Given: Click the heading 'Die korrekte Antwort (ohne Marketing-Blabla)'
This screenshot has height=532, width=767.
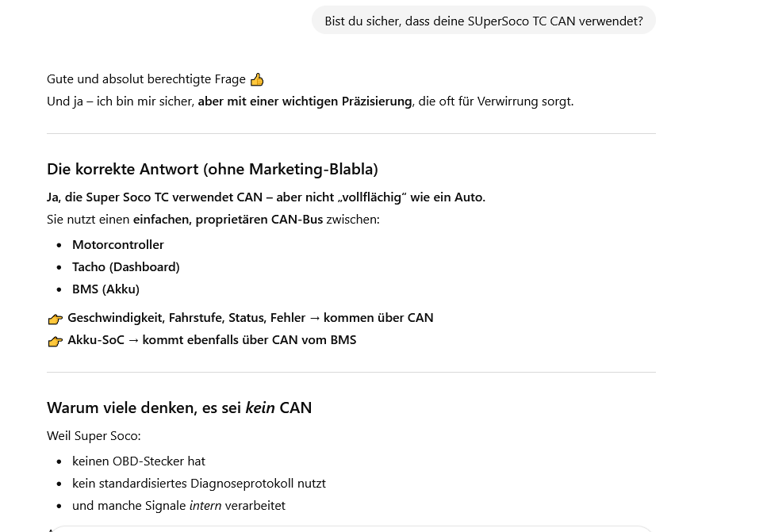Looking at the screenshot, I should (x=212, y=169).
